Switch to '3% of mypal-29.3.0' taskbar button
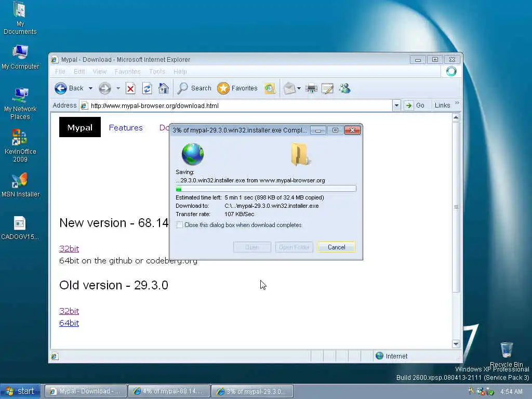 pos(252,391)
